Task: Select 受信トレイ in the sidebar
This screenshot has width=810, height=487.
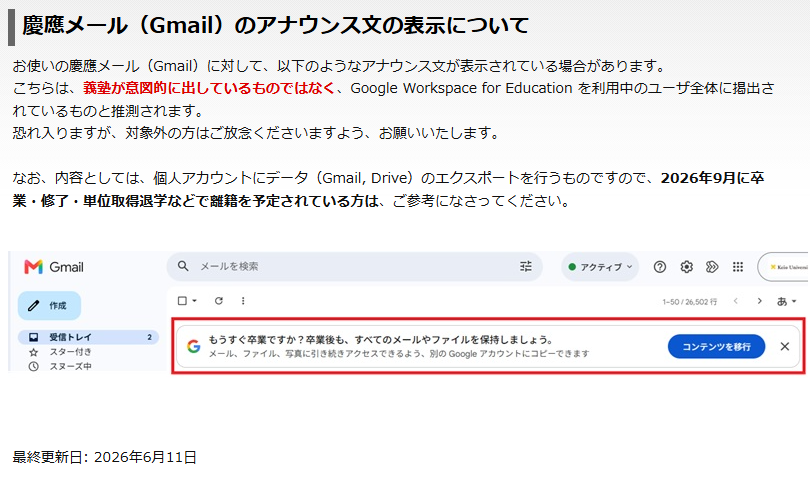Action: (88, 337)
